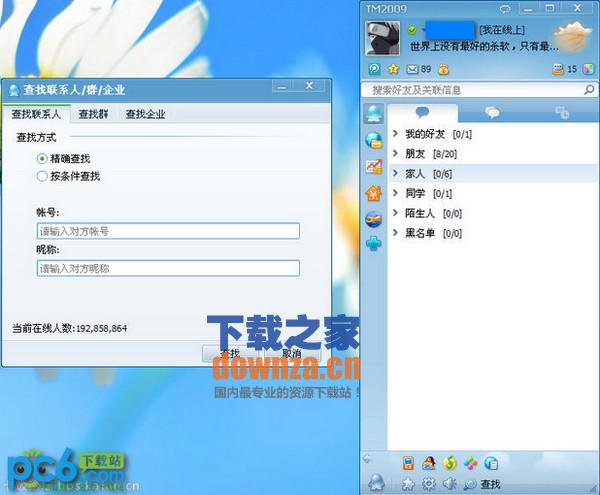The width and height of the screenshot is (600, 495).
Task: Click the weather cloud image in the TM2009 header
Action: click(572, 37)
